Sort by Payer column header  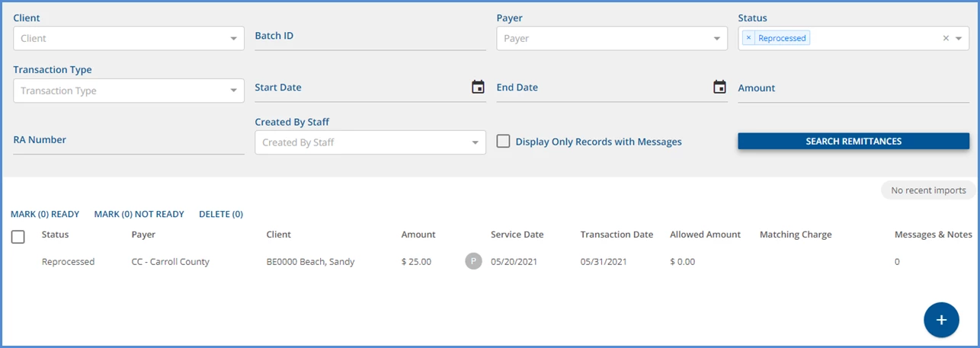(x=143, y=235)
